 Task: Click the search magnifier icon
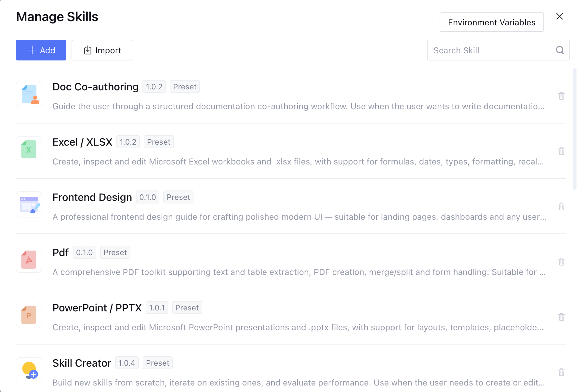560,50
